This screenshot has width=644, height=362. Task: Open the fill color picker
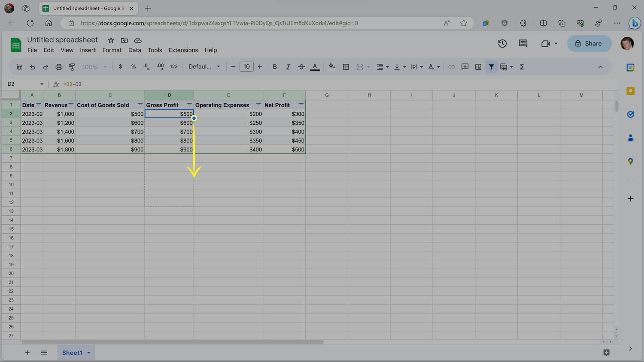tap(331, 67)
